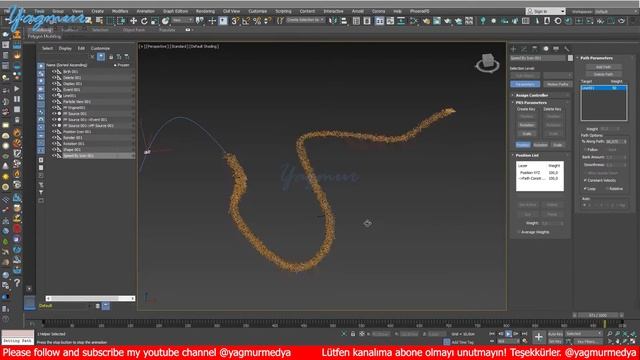This screenshot has height=360, width=640.
Task: Click the Delete Path button
Action: click(603, 74)
